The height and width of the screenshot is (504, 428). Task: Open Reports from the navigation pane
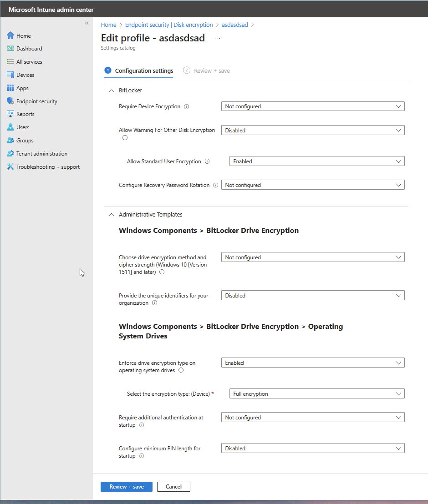point(10,114)
